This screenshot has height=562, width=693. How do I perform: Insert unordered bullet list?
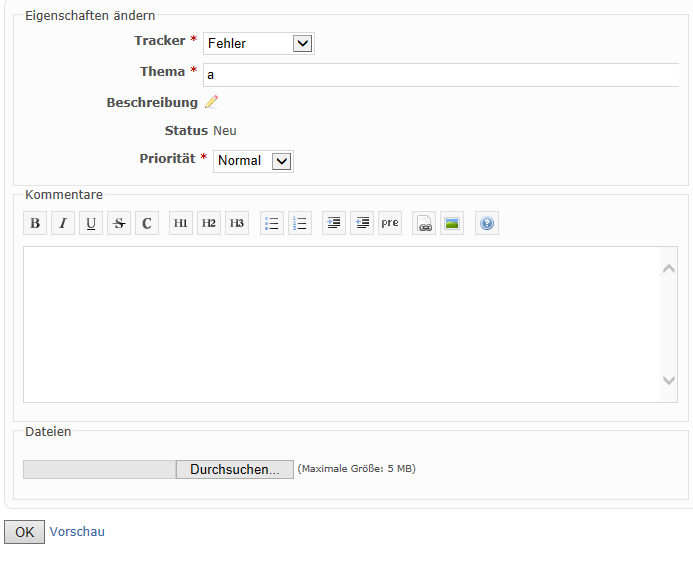pyautogui.click(x=272, y=223)
